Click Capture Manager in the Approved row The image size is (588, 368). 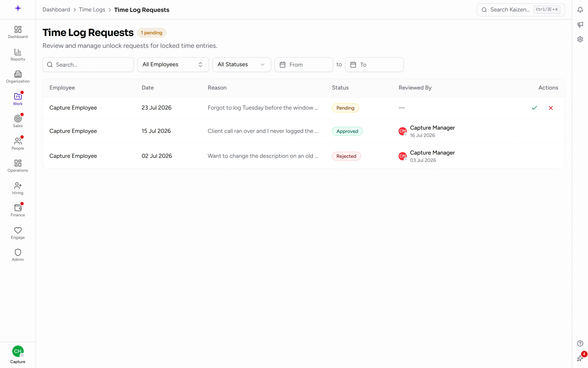[x=432, y=128]
